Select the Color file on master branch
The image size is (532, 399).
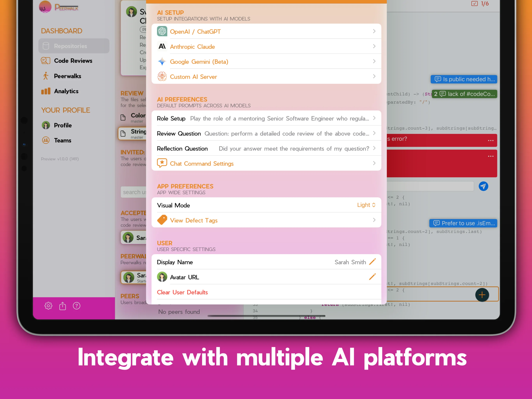tap(133, 117)
